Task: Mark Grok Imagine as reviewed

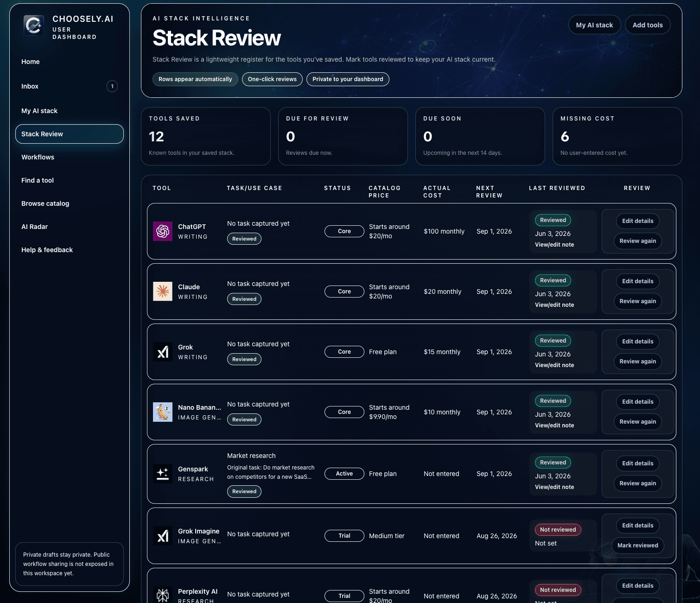Action: pyautogui.click(x=637, y=546)
